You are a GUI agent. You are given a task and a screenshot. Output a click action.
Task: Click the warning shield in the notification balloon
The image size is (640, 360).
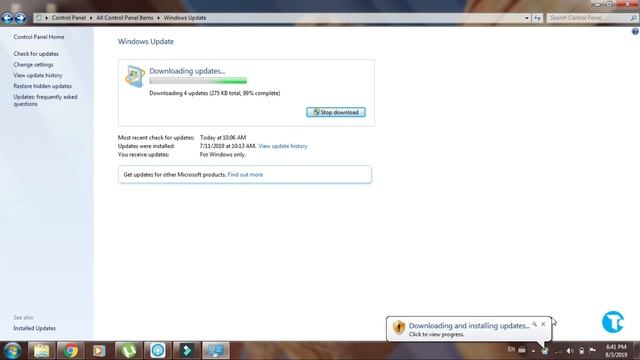pos(399,327)
